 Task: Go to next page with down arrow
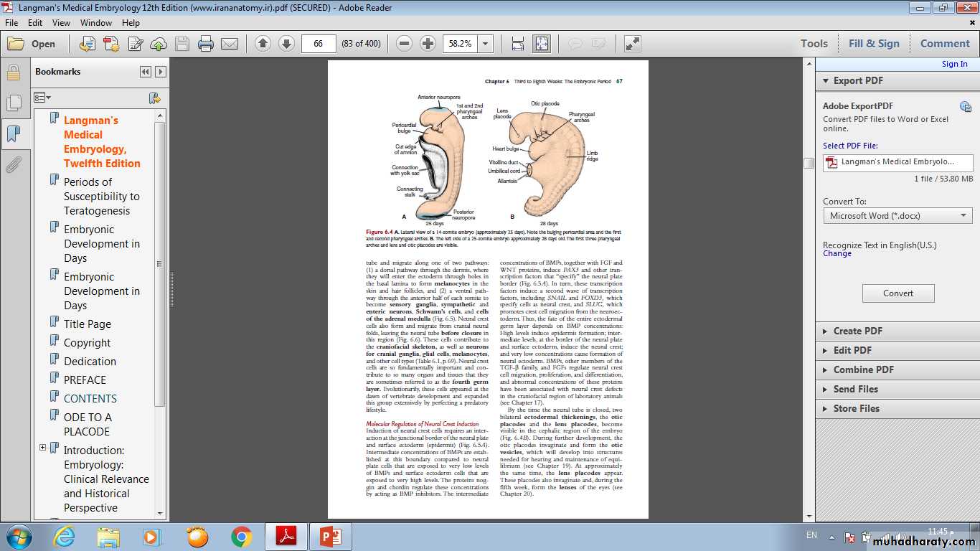pos(286,44)
